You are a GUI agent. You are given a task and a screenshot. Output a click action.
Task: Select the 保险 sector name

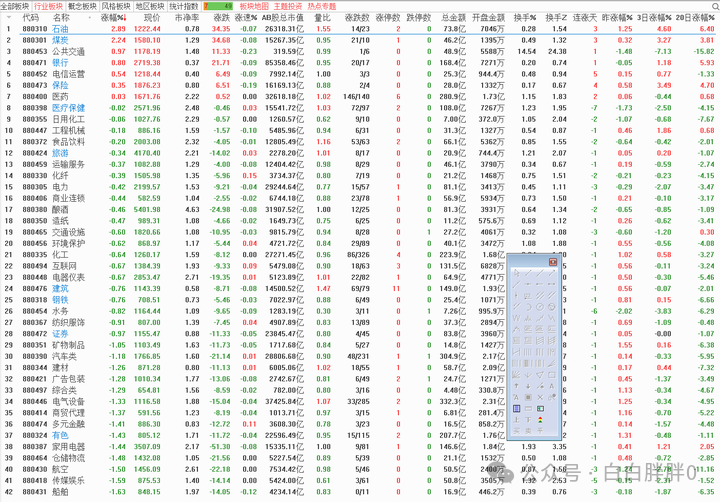point(60,85)
